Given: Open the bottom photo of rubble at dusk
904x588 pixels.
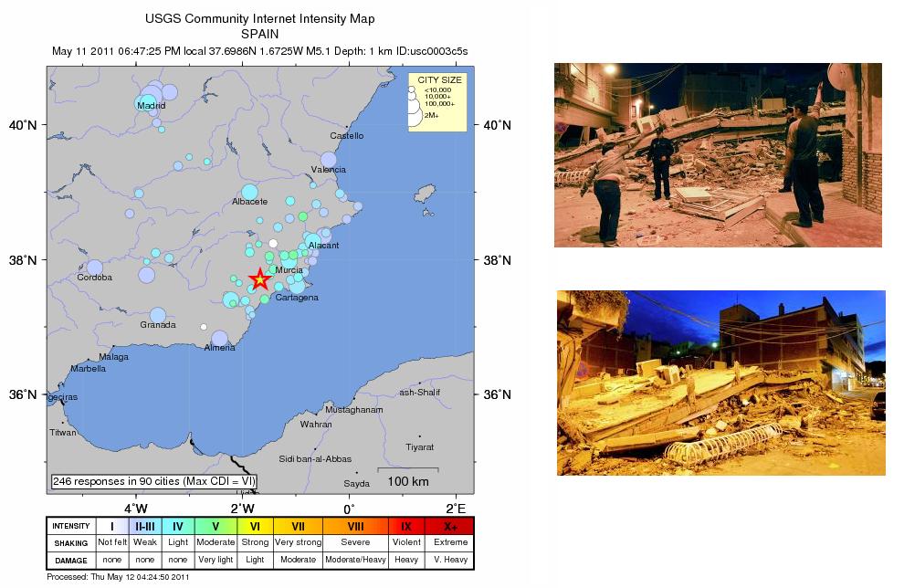Looking at the screenshot, I should tap(720, 383).
